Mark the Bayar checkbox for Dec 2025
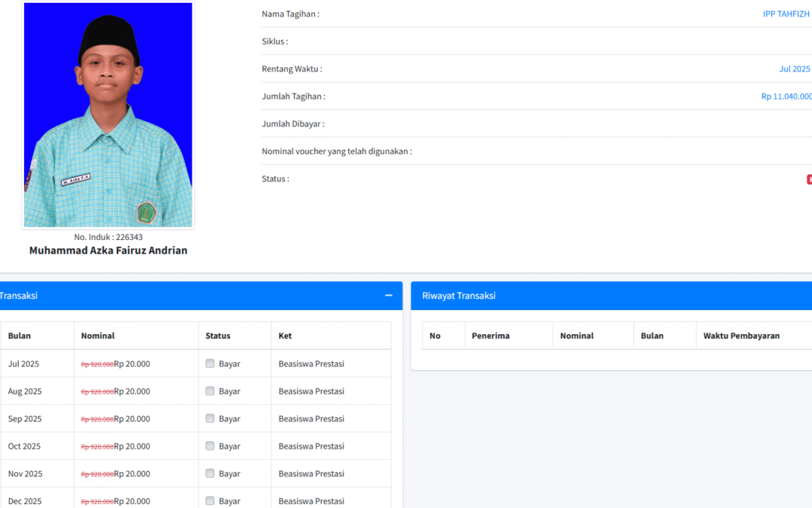This screenshot has width=812, height=508. [210, 500]
